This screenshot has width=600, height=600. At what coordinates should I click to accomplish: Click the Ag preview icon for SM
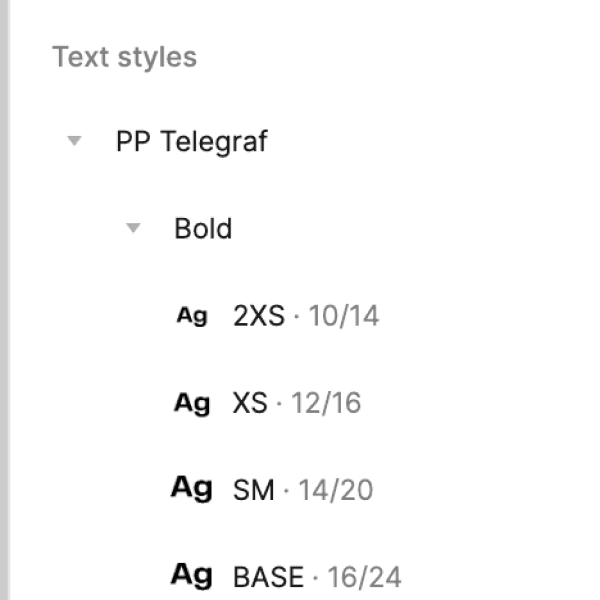click(x=191, y=489)
